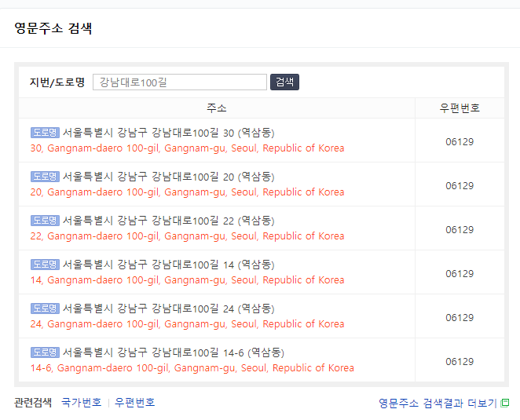Select Korean address 서울특별시 강남구 강남대로100길 30 (역삼동)

tap(168, 133)
